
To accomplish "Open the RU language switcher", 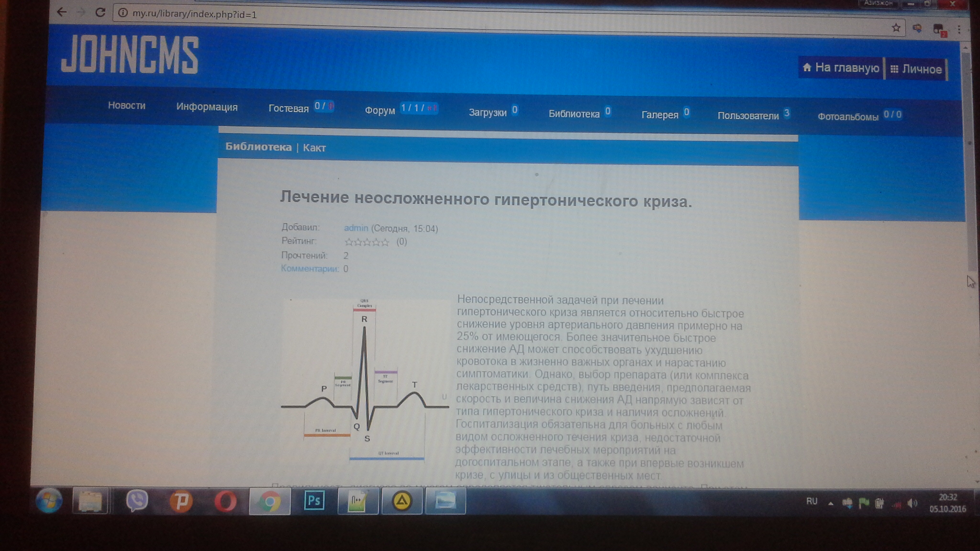I will pyautogui.click(x=812, y=501).
